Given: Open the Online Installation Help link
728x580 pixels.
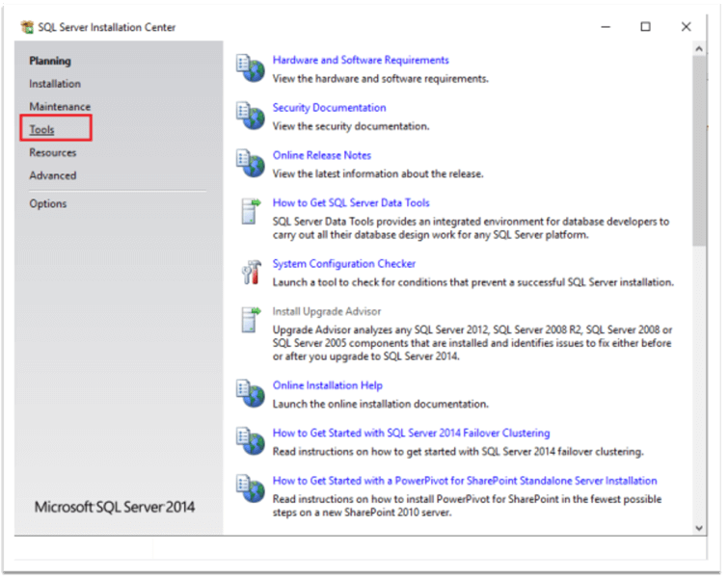Looking at the screenshot, I should (327, 385).
